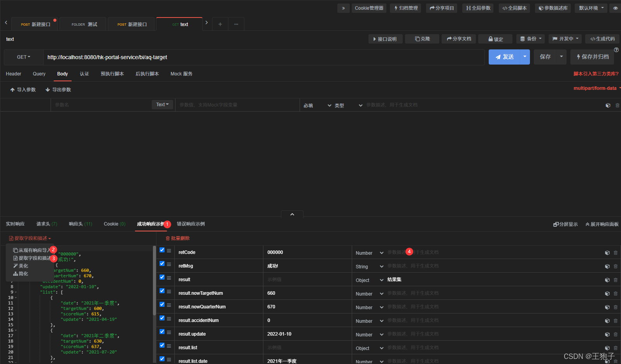
Task: Click the 脚本引入第三方类库 link
Action: point(596,74)
